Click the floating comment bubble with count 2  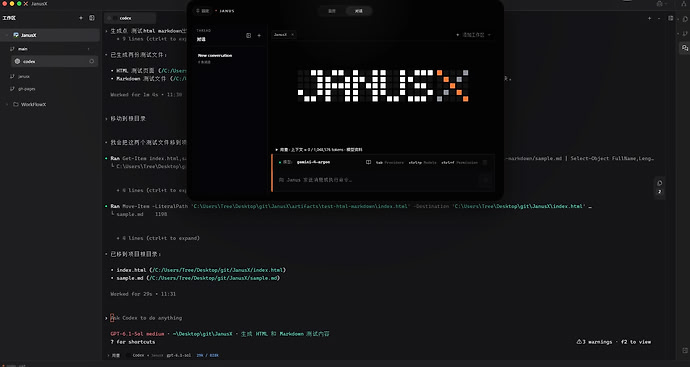(659, 187)
